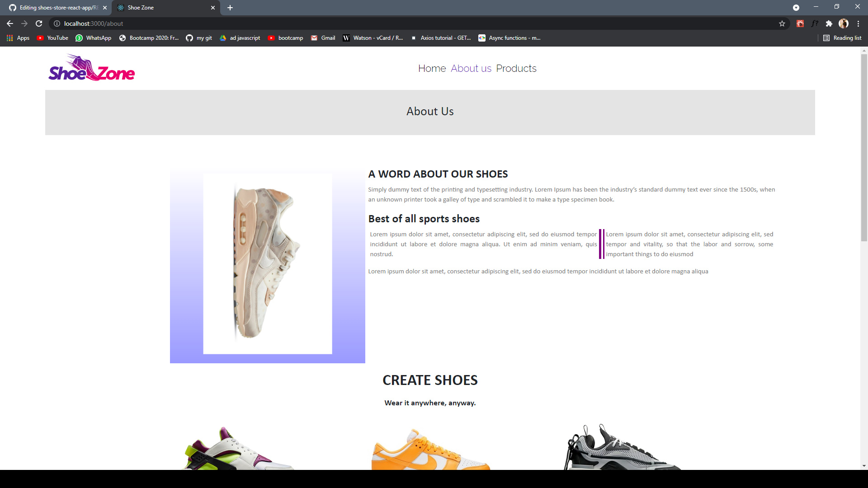Screen dimensions: 868x488
Task: Click the browser extensions puzzle icon
Action: pos(830,23)
